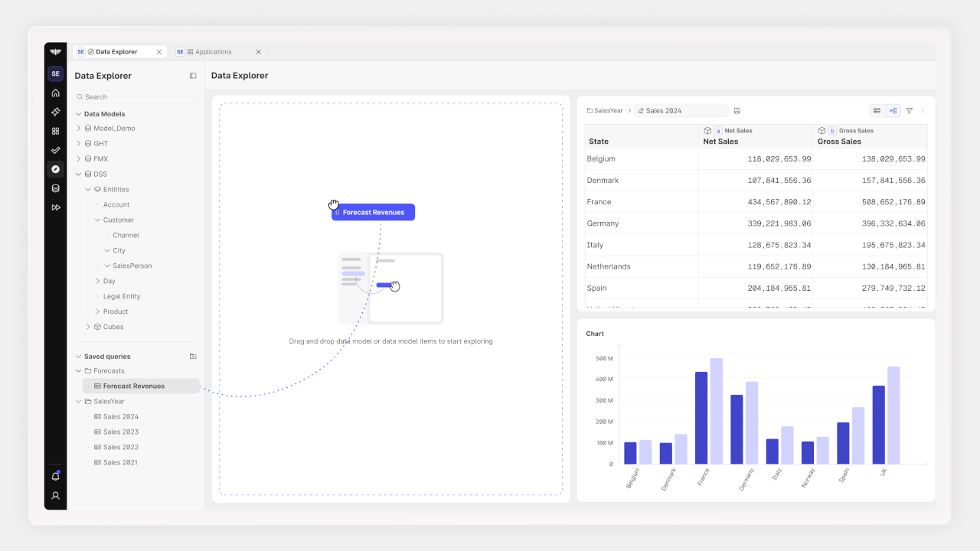The image size is (980, 551).
Task: Open the Sales 2023 saved query
Action: tap(121, 432)
